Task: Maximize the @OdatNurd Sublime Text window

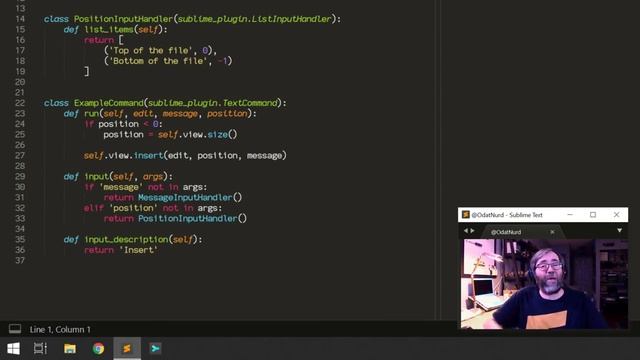Action: point(593,215)
